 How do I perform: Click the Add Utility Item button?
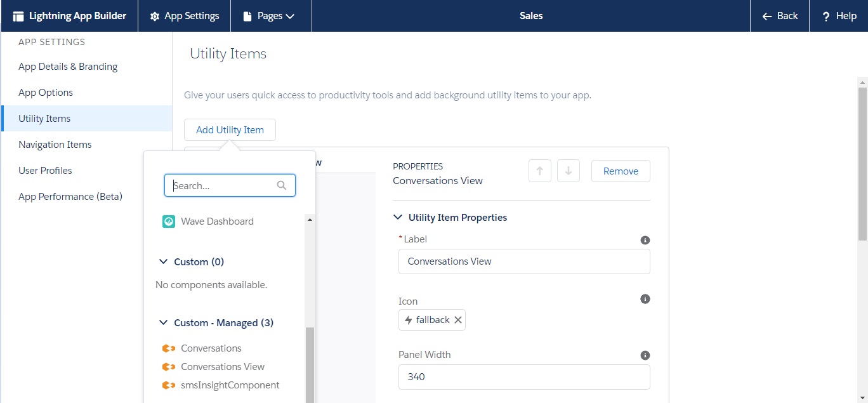pos(230,129)
